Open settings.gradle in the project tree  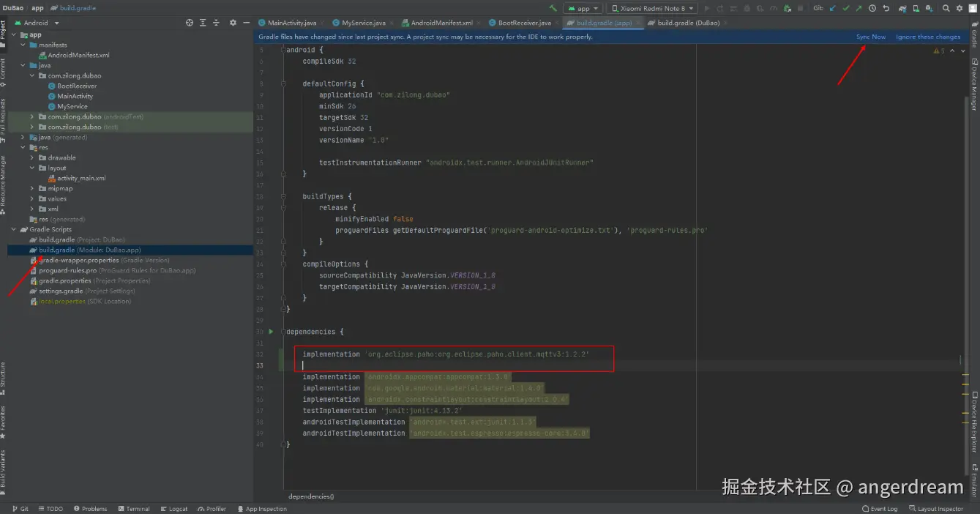[61, 291]
